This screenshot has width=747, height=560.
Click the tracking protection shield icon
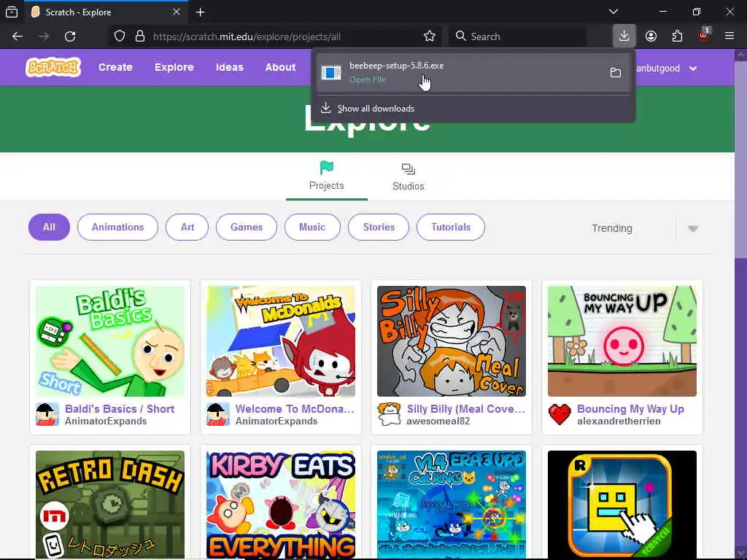(x=120, y=36)
